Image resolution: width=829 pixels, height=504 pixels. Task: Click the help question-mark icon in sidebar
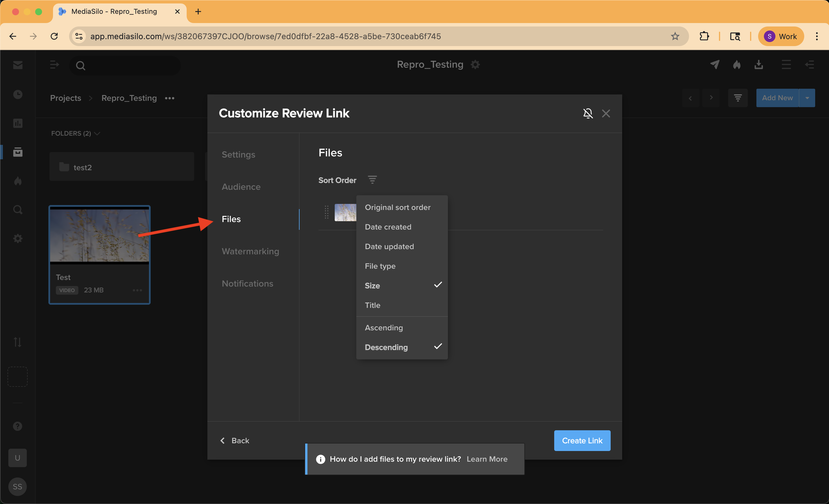coord(17,426)
